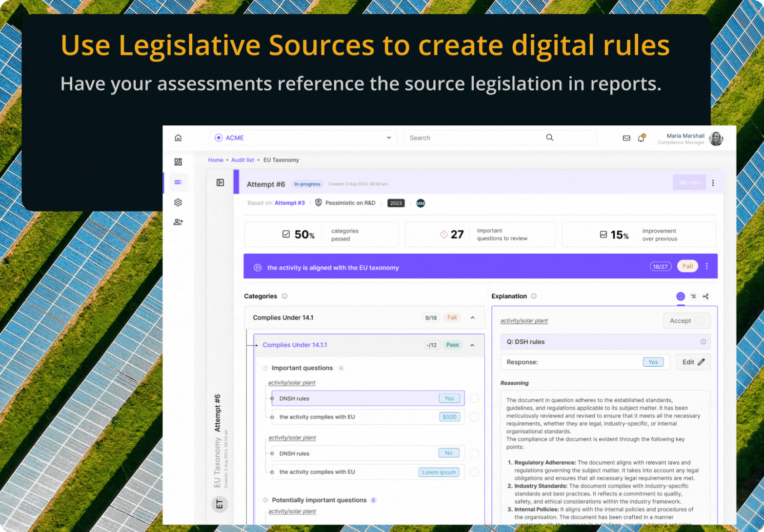Open the dashboard grid icon in sidebar
The width and height of the screenshot is (764, 532).
pyautogui.click(x=178, y=162)
